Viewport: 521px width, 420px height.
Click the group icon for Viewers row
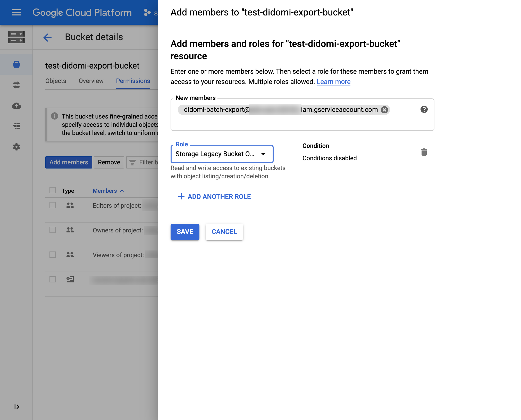70,255
